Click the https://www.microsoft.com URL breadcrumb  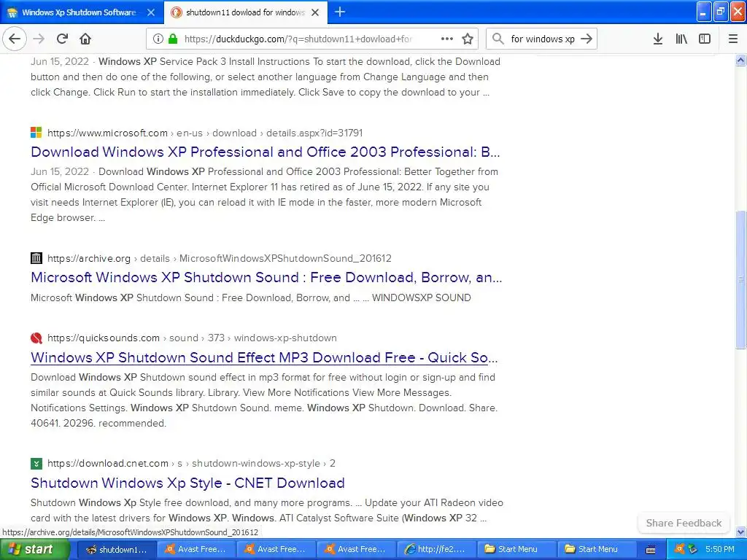[108, 133]
